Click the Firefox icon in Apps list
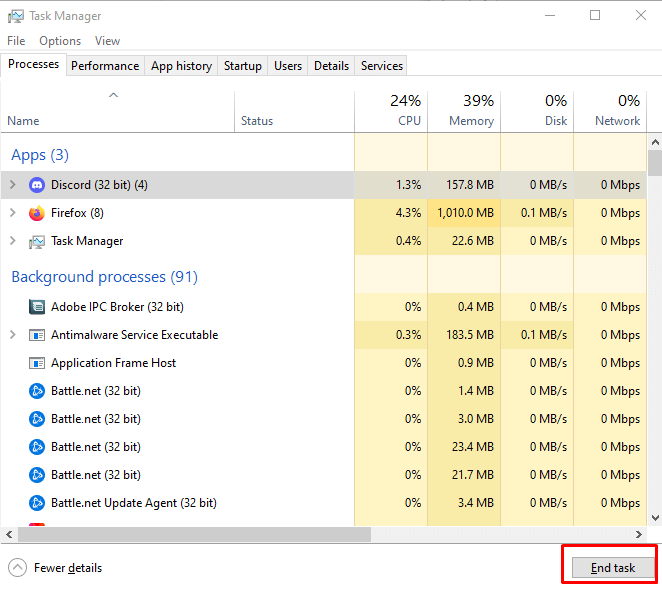 (x=37, y=213)
